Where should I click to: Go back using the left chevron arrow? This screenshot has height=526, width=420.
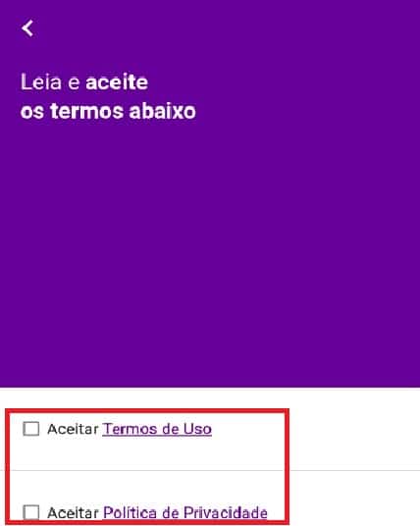[27, 28]
